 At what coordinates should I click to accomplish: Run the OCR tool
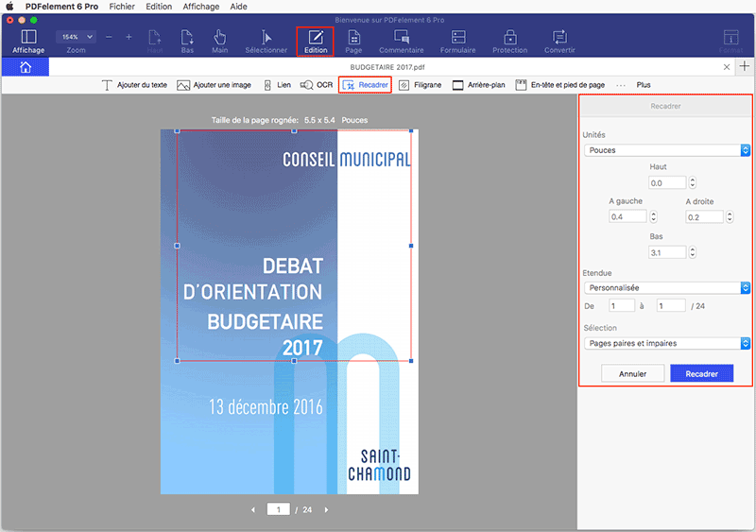point(317,85)
